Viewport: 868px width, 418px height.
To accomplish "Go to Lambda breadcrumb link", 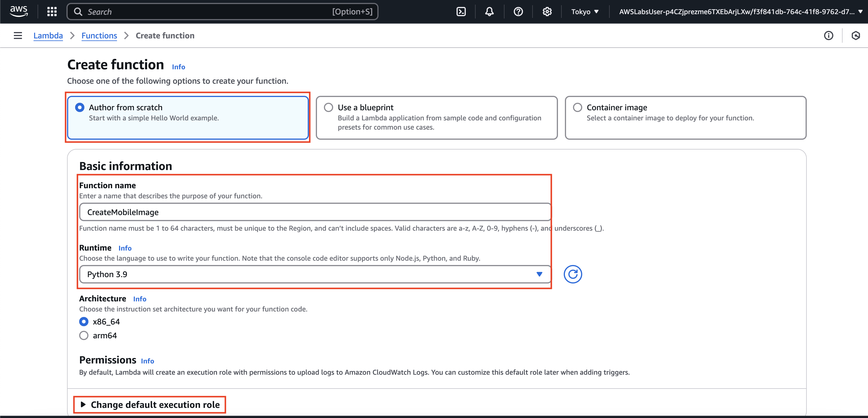I will pyautogui.click(x=48, y=36).
